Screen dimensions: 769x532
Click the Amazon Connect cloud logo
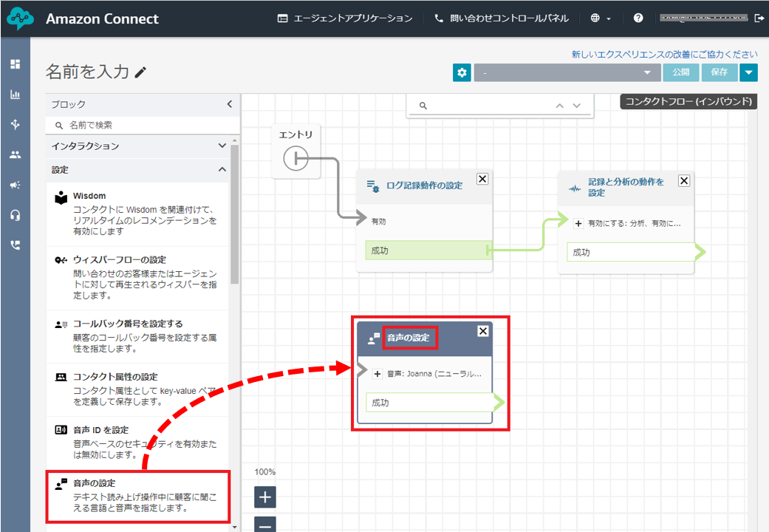coord(20,18)
